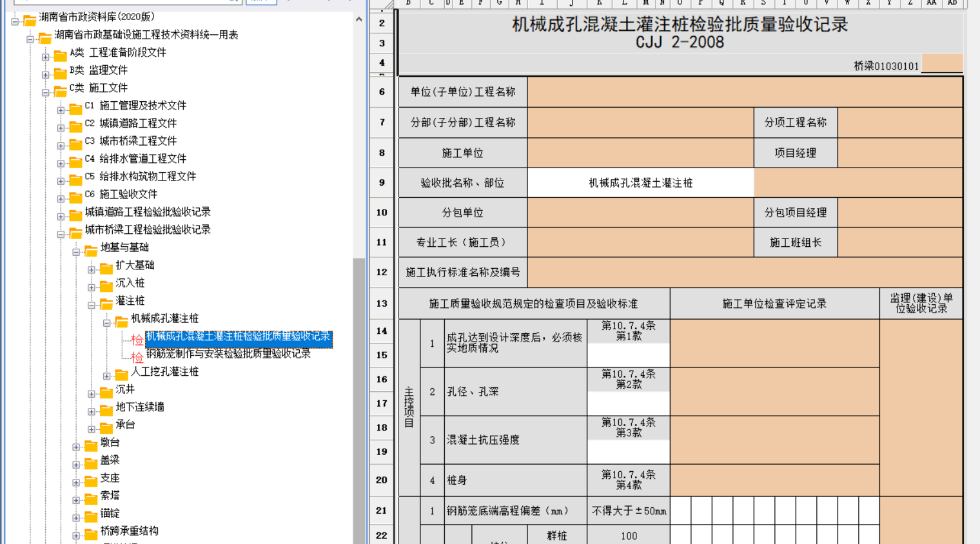Image resolution: width=980 pixels, height=544 pixels.
Task: Click the 分项工程名称 input cell
Action: tap(900, 122)
